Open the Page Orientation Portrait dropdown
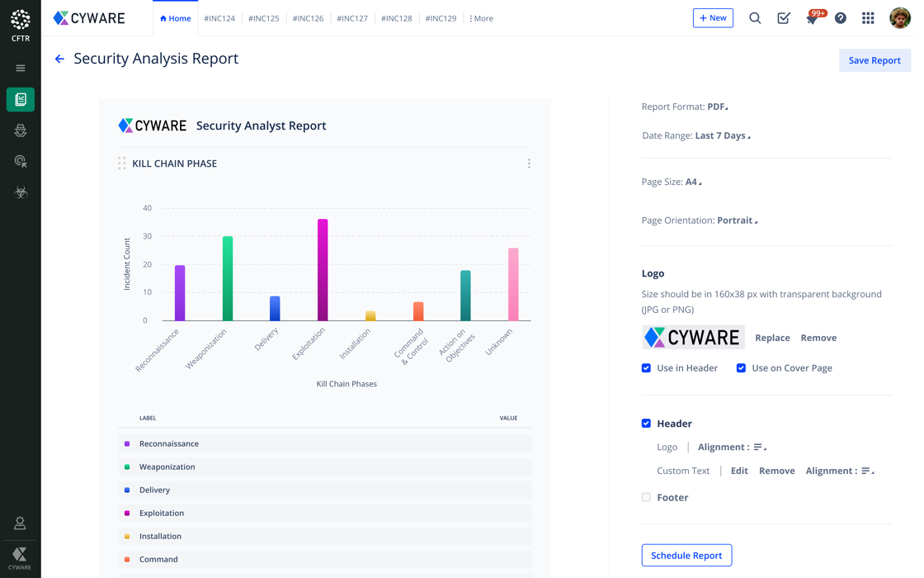The width and height of the screenshot is (924, 578). 737,220
